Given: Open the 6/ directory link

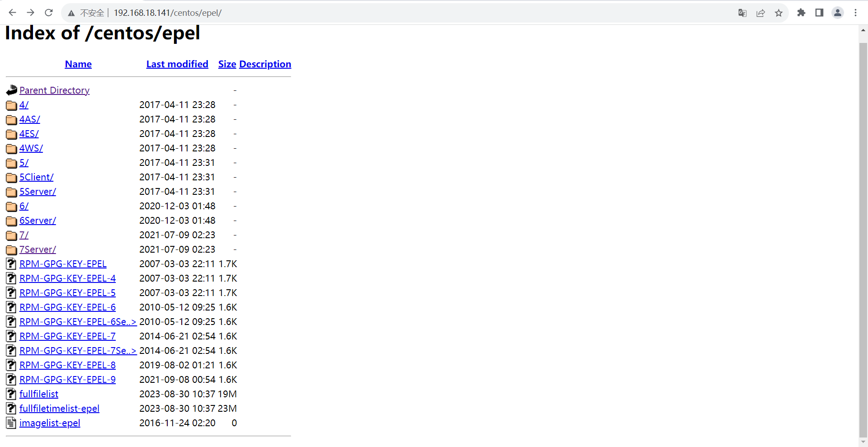Looking at the screenshot, I should [24, 206].
